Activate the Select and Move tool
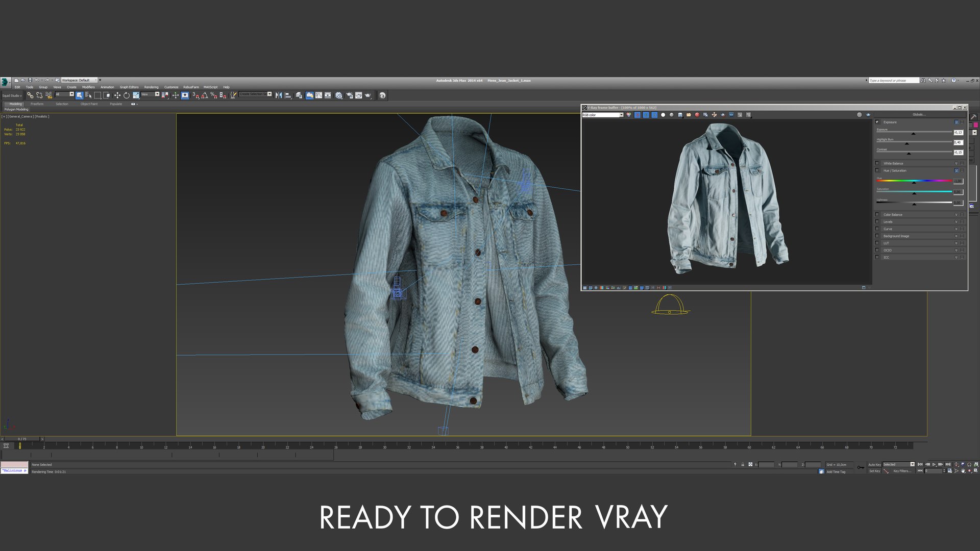Viewport: 980px width, 551px height. pos(117,95)
